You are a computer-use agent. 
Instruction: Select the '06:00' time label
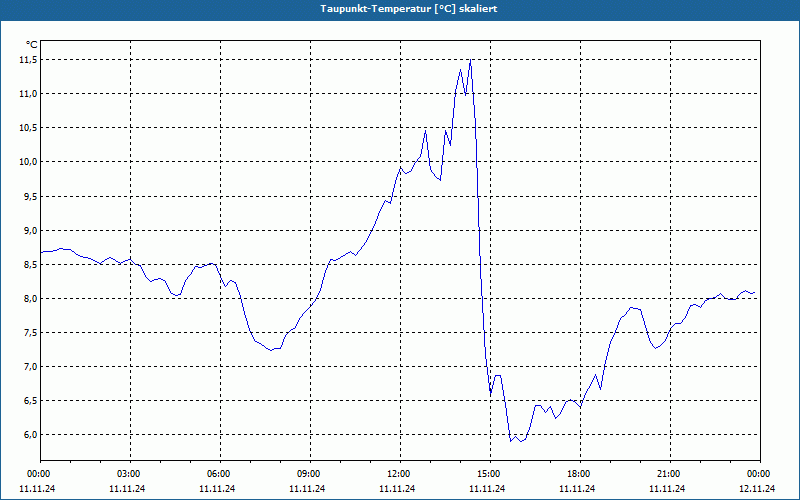pyautogui.click(x=220, y=474)
